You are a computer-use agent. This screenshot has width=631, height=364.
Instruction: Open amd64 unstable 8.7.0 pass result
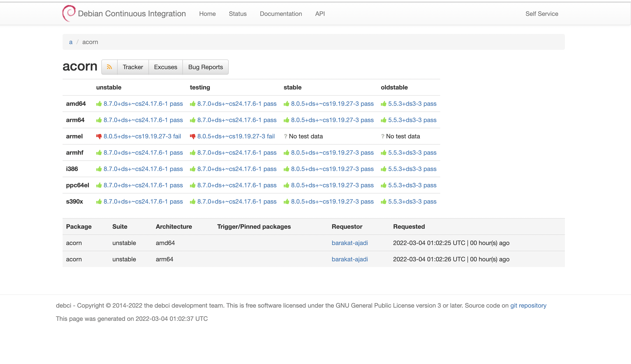pyautogui.click(x=143, y=104)
